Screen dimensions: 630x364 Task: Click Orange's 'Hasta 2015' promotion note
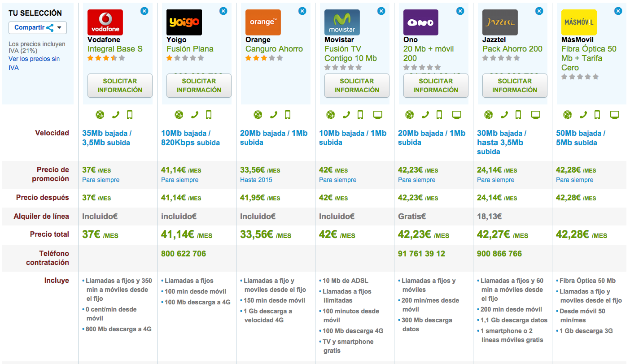pos(256,180)
